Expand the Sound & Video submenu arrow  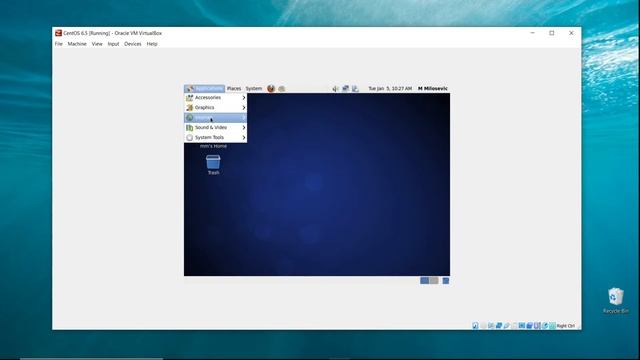tap(244, 128)
